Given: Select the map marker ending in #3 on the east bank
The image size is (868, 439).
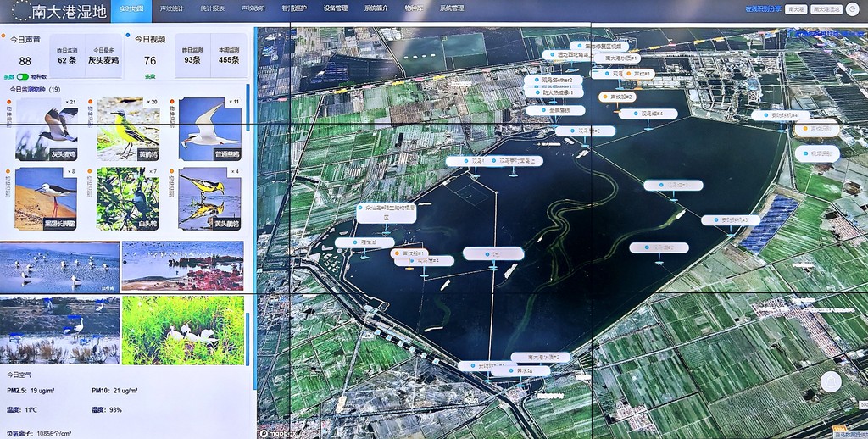Looking at the screenshot, I should pos(731,220).
